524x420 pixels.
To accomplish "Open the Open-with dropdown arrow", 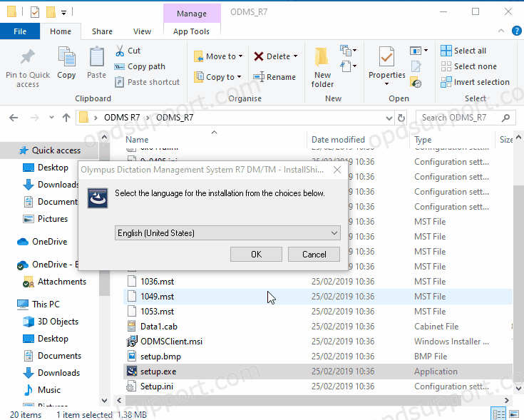I will pyautogui.click(x=426, y=51).
